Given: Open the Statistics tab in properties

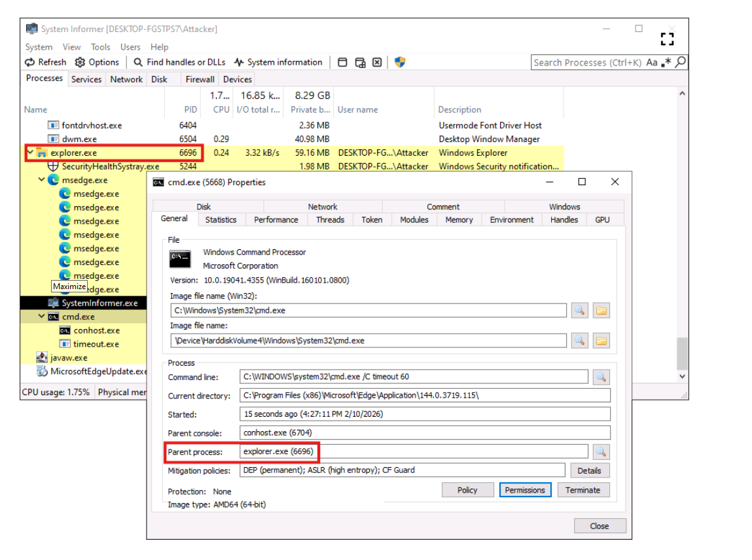Looking at the screenshot, I should [x=221, y=220].
